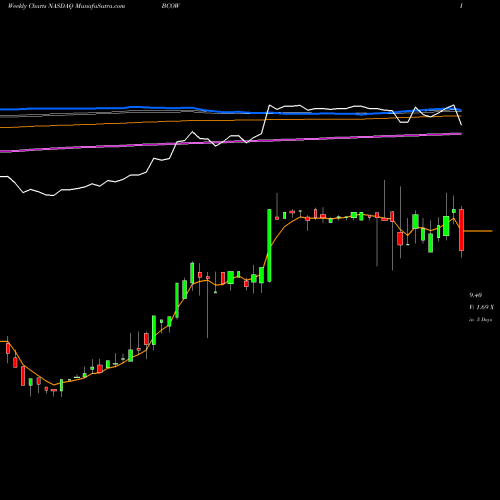The width and height of the screenshot is (500, 500).
Task: Click the horizontal orange price marker at far right
Action: tap(478, 231)
